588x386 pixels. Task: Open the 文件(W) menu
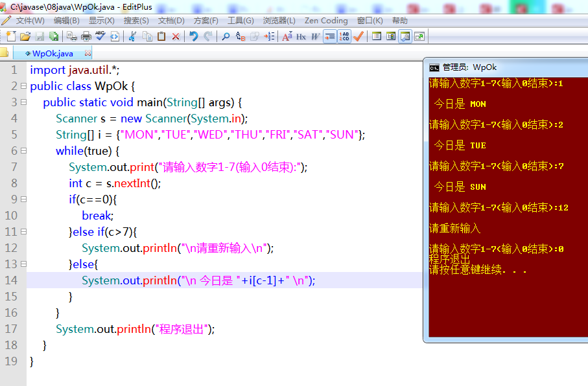pyautogui.click(x=30, y=21)
